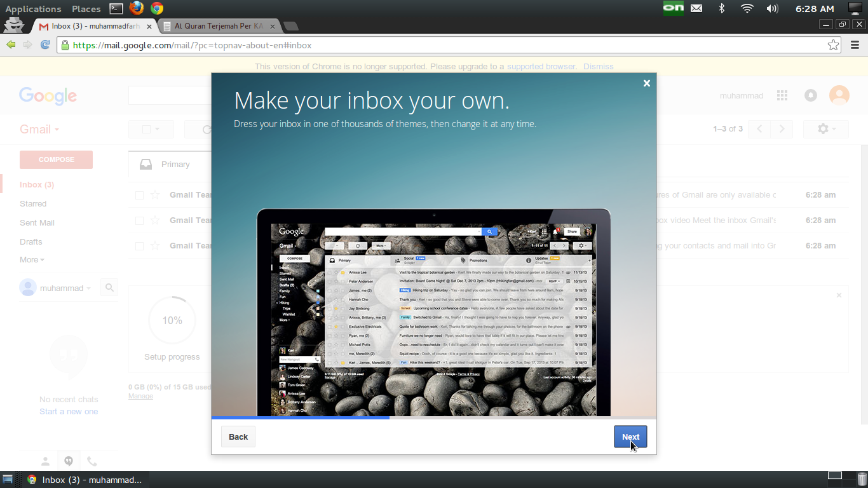Image resolution: width=868 pixels, height=488 pixels.
Task: Open the Chrome hamburger menu
Action: pyautogui.click(x=855, y=45)
